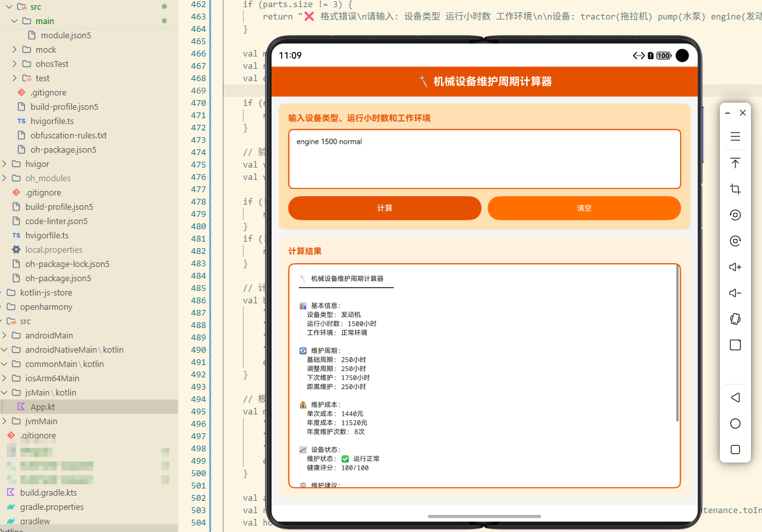Select commonMain\kotlin folder
The image size is (762, 532).
(64, 364)
